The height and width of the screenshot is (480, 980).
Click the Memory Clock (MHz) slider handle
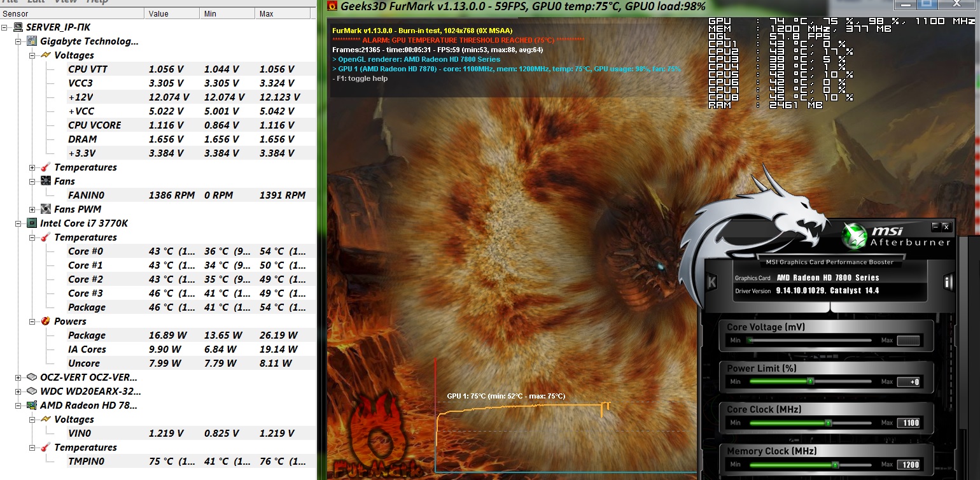[x=835, y=465]
